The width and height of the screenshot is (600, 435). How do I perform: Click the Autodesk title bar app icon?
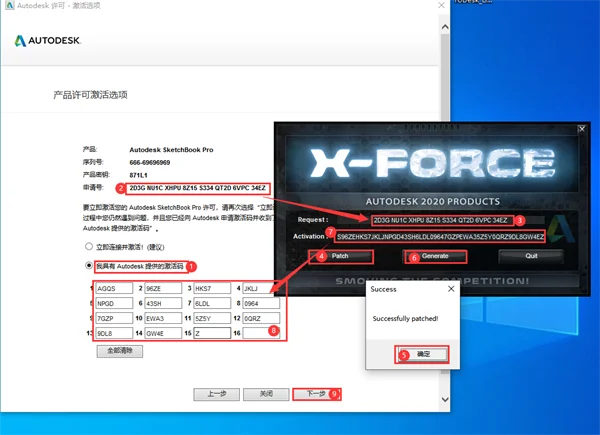pyautogui.click(x=10, y=5)
